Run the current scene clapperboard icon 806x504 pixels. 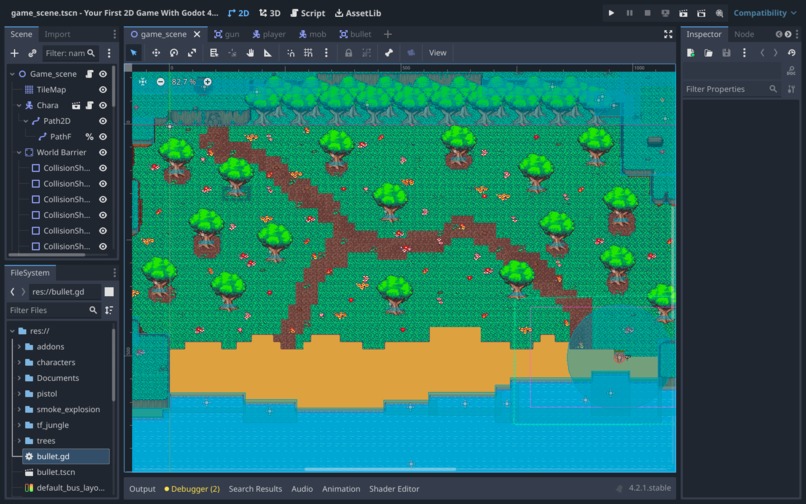point(683,13)
